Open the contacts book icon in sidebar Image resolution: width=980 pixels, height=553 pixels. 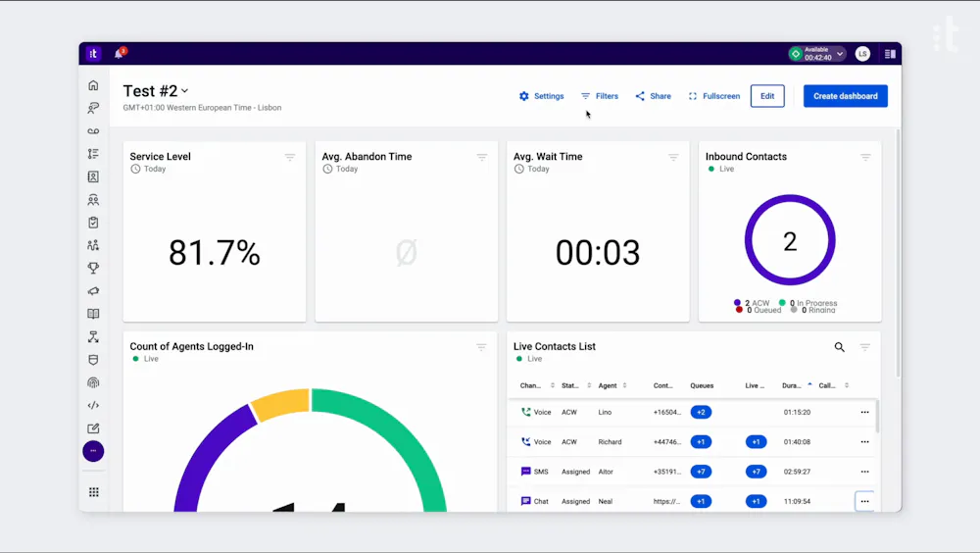tap(93, 177)
